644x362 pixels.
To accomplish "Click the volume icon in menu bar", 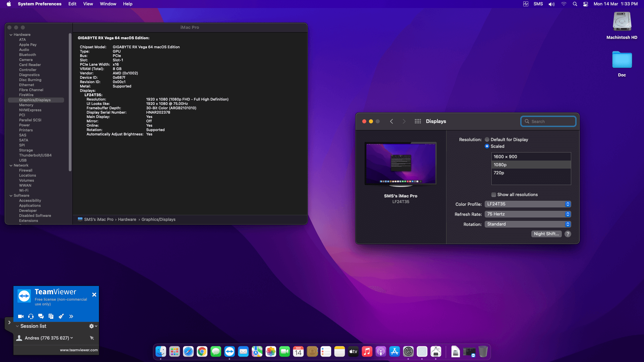I will point(551,4).
